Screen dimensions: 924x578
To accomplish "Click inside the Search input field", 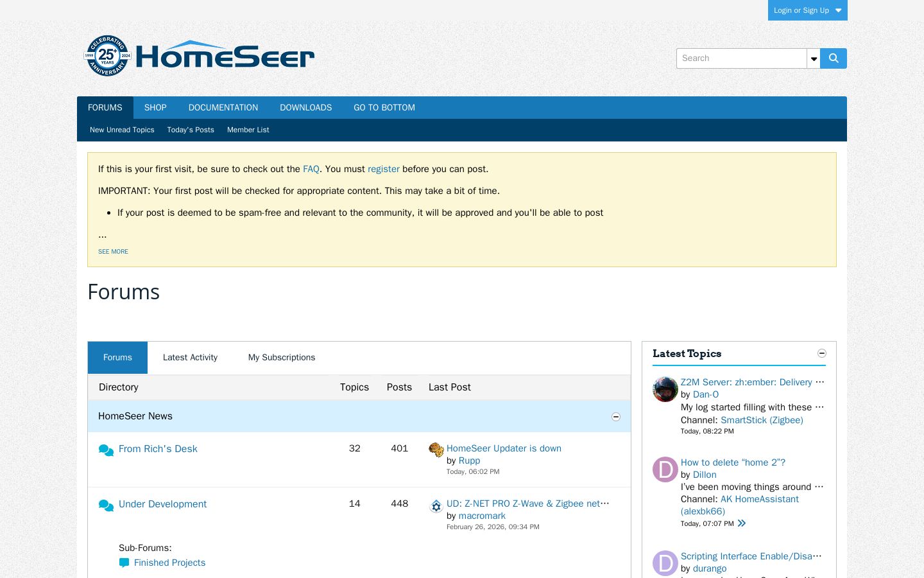I will (742, 58).
